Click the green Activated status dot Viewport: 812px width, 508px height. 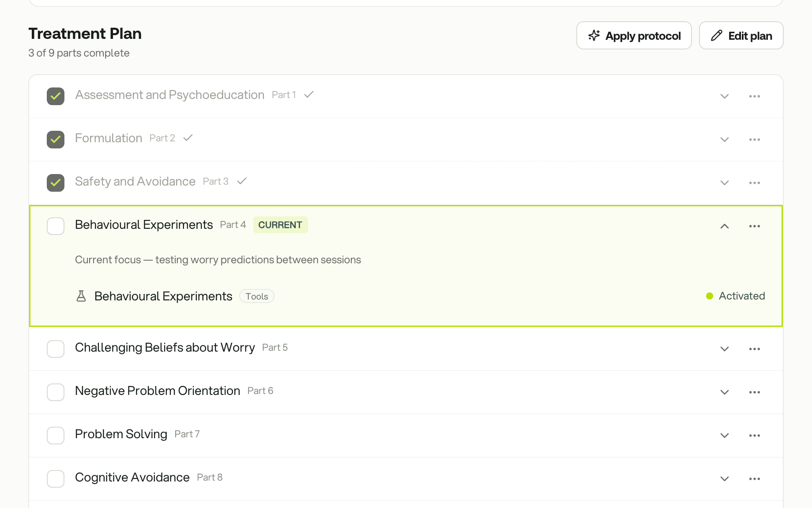click(x=710, y=296)
